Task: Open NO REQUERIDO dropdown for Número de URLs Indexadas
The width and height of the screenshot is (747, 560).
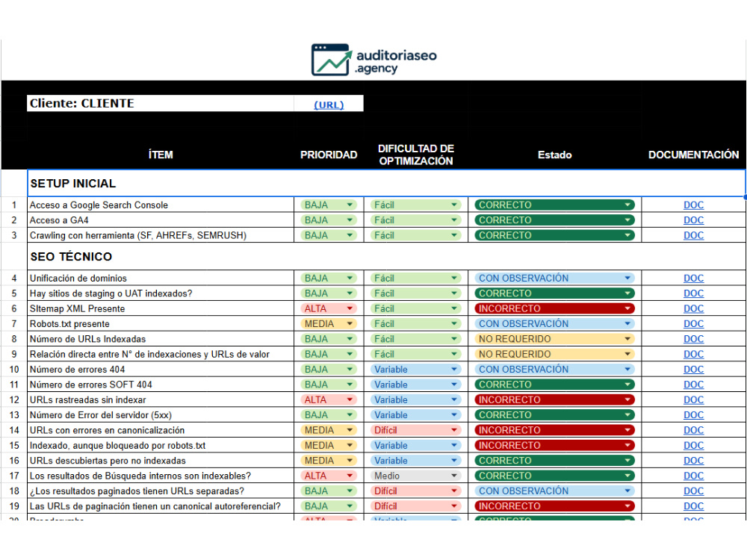Action: [554, 339]
